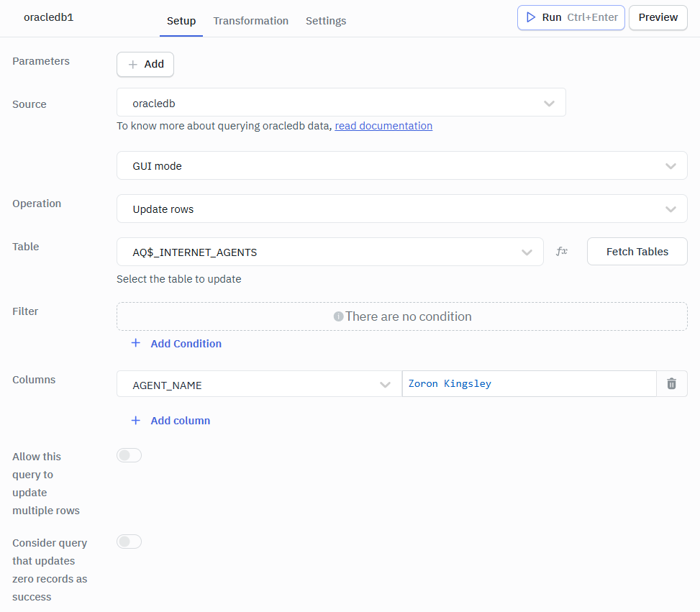Screen dimensions: 700x612
Task: Toggle allow query to update multiple rows
Action: [129, 455]
